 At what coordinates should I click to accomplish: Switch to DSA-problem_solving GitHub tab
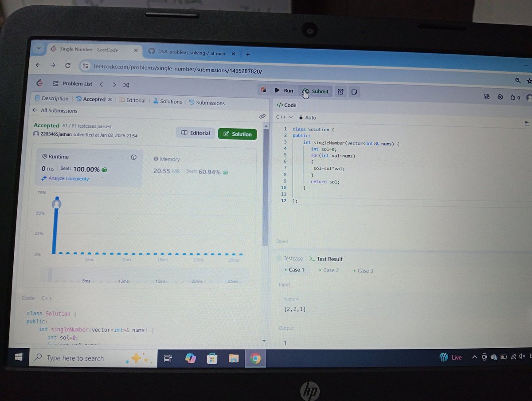pos(192,52)
